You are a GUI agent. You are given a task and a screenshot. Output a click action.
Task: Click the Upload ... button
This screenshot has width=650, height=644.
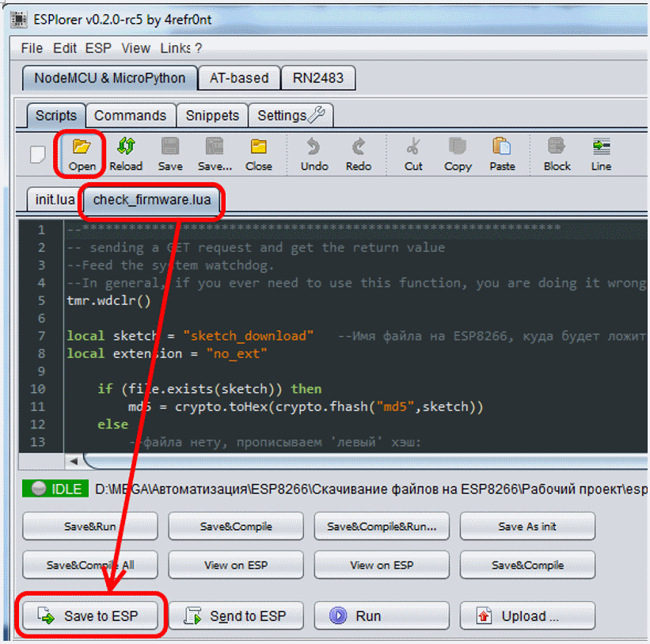pos(527,615)
